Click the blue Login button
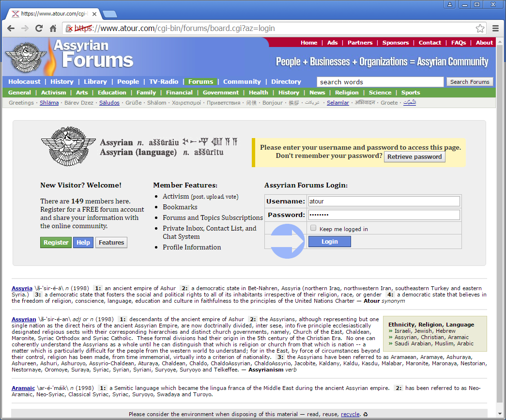This screenshot has width=506, height=420. tap(329, 241)
